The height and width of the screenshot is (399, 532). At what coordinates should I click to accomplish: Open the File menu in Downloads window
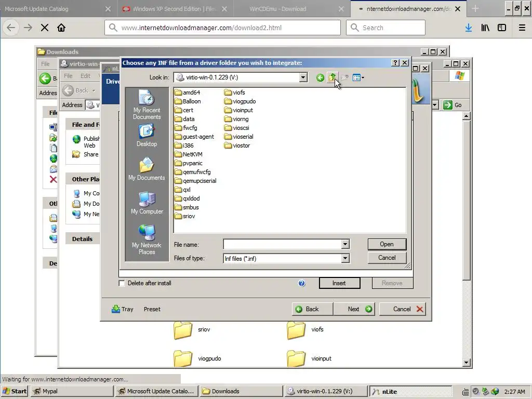[x=45, y=64]
